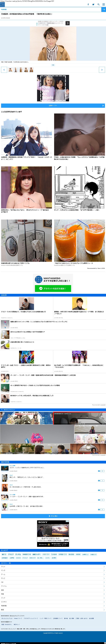Click the green LINE friend add button
The width and height of the screenshot is (106, 644).
pos(53,288)
